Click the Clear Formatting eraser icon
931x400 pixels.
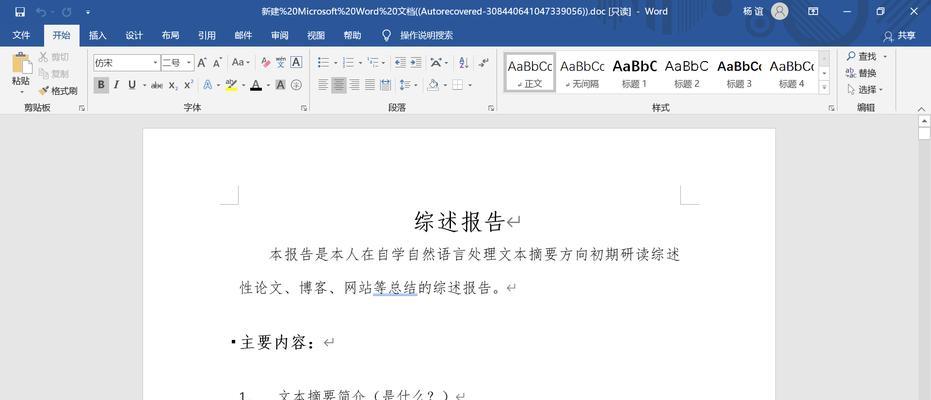[x=265, y=62]
